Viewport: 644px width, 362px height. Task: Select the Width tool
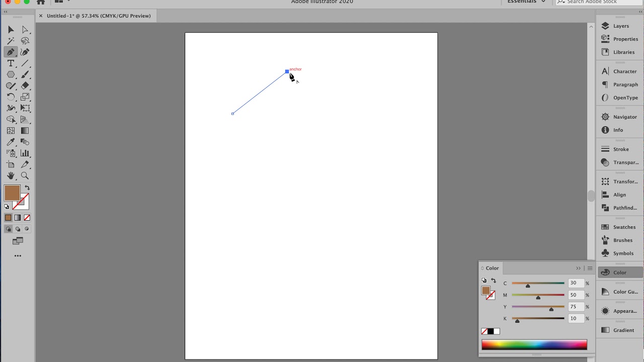(x=11, y=108)
